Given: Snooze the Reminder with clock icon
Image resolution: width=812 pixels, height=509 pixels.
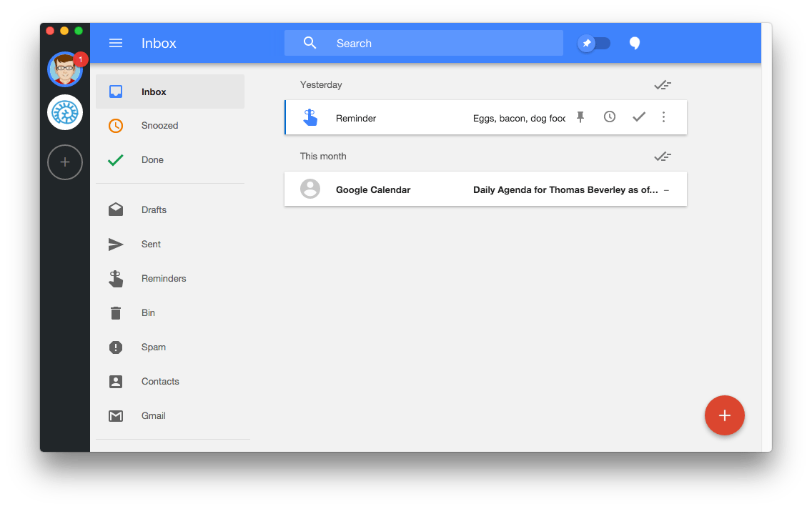Looking at the screenshot, I should pos(610,117).
